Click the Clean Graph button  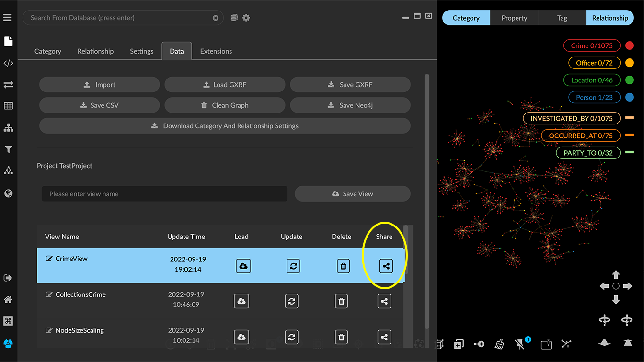click(x=225, y=105)
